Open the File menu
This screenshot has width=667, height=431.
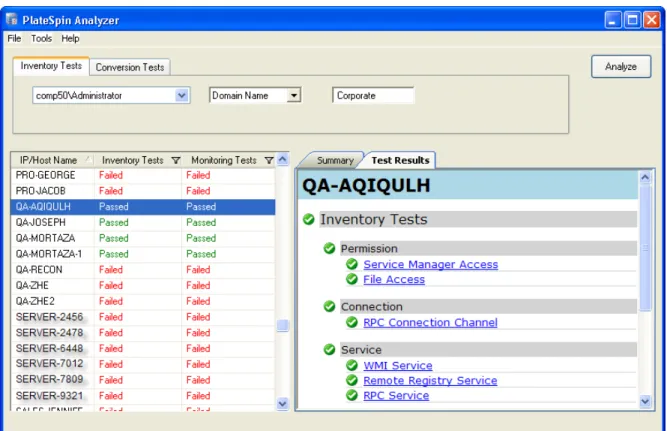click(x=14, y=39)
